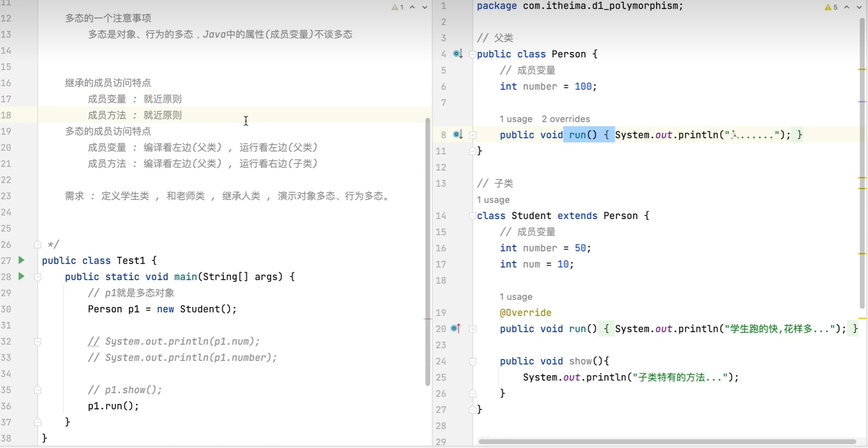Click the stripe mark near Student run() line
This screenshot has height=448, width=868.
(862, 318)
